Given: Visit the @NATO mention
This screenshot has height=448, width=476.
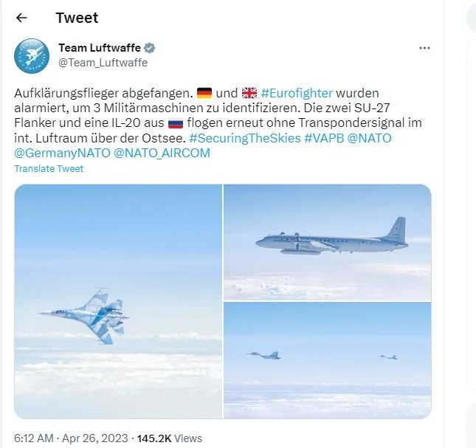Looking at the screenshot, I should click(369, 139).
